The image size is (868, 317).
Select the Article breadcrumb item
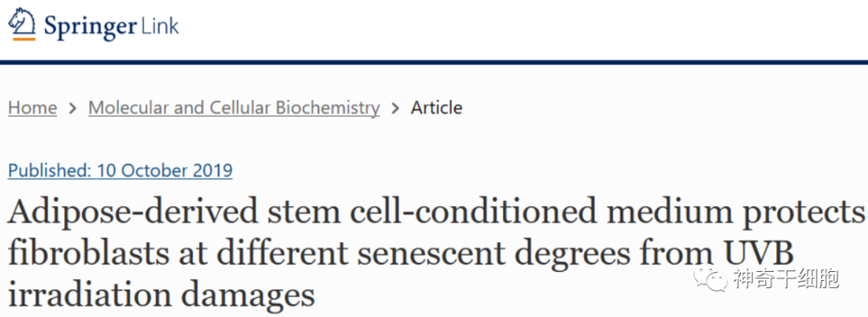click(436, 108)
